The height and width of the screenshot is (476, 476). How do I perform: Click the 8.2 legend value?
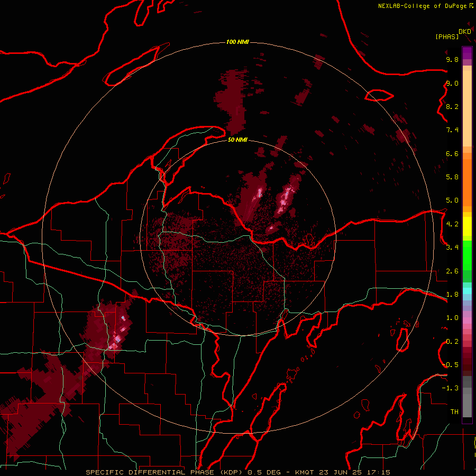click(452, 107)
